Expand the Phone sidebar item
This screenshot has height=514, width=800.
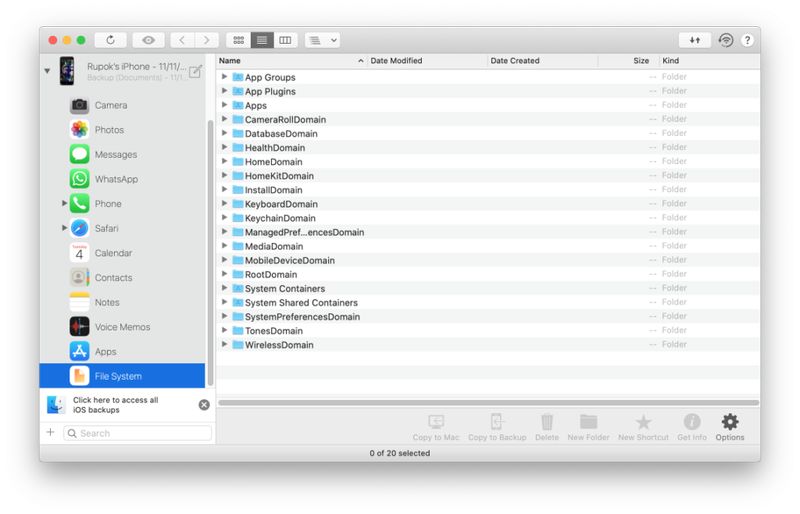pyautogui.click(x=64, y=203)
